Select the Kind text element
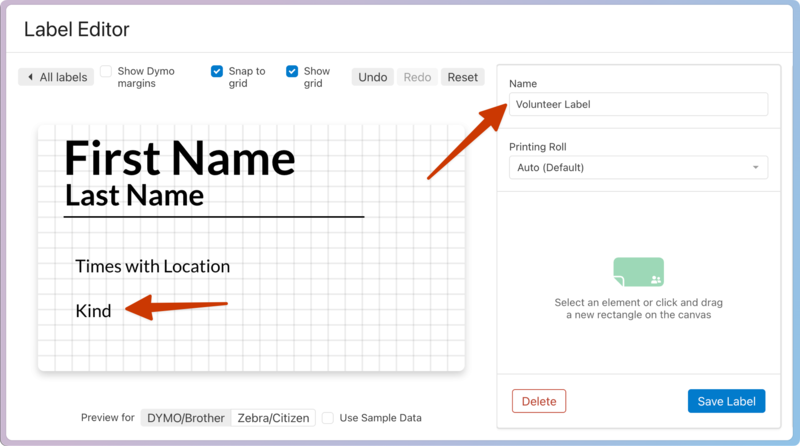This screenshot has height=446, width=800. pos(93,311)
